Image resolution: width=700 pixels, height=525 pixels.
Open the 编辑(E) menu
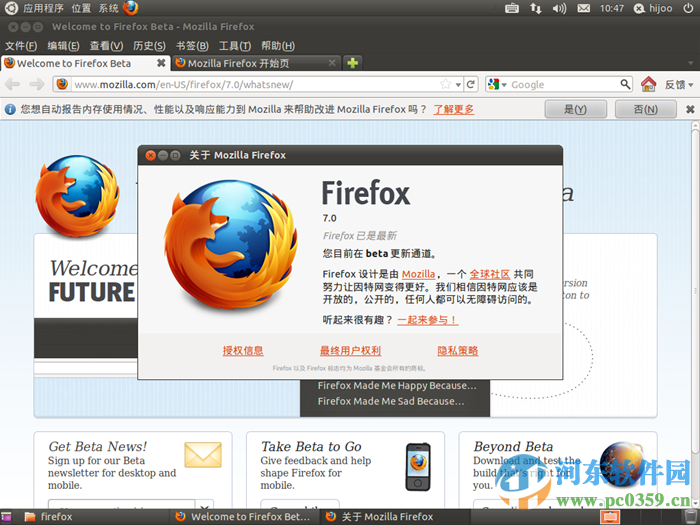click(63, 46)
